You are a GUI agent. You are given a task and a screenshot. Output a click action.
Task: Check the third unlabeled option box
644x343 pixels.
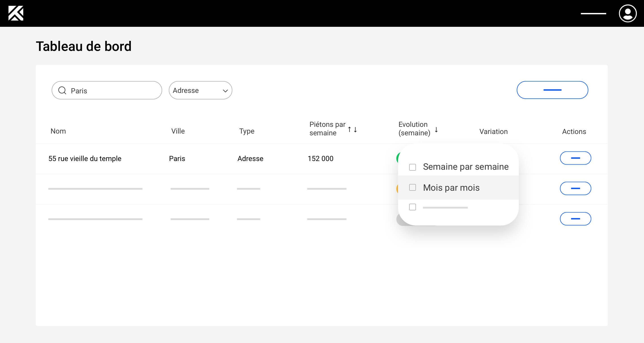click(413, 207)
